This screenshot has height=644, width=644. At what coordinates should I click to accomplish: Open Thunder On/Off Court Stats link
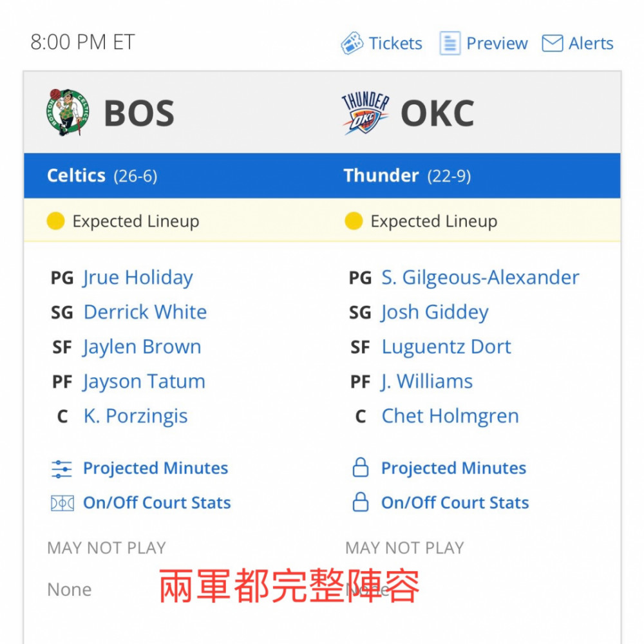tap(455, 503)
